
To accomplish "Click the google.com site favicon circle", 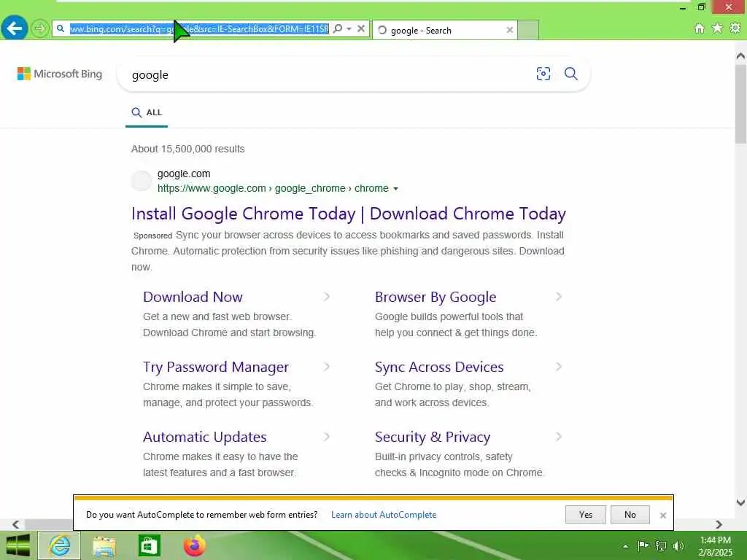I will (141, 181).
